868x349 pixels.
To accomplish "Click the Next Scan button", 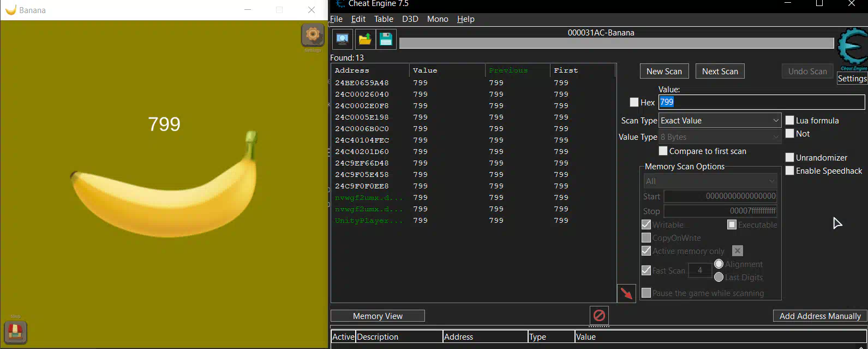I will [720, 71].
